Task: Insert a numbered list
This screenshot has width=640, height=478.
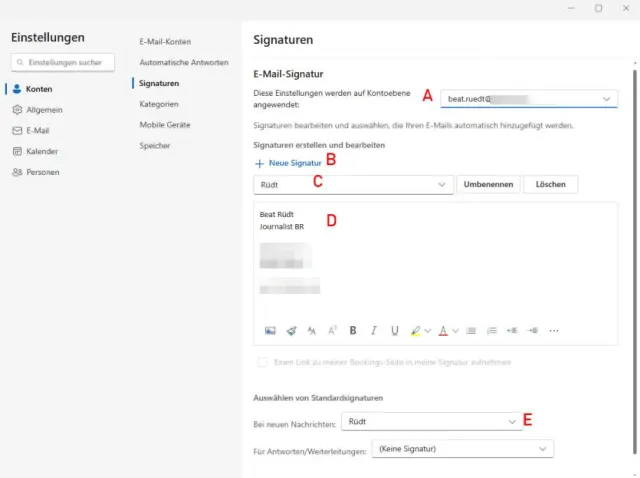Action: point(491,330)
